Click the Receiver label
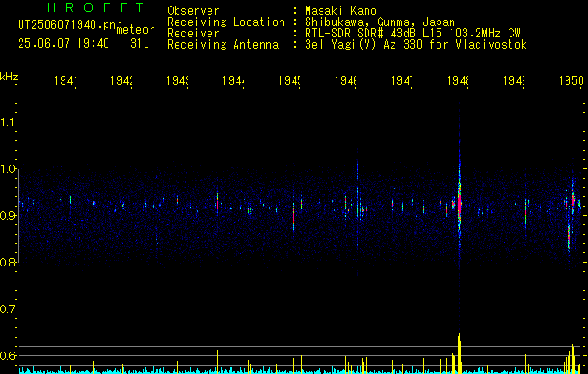Screen dimensions: 588x374 click(194, 34)
